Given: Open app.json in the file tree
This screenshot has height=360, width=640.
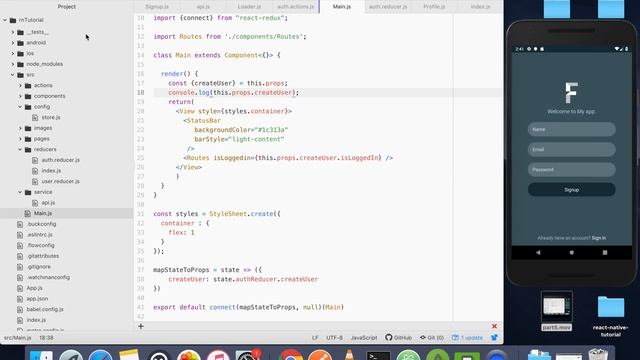Looking at the screenshot, I should pos(37,299).
